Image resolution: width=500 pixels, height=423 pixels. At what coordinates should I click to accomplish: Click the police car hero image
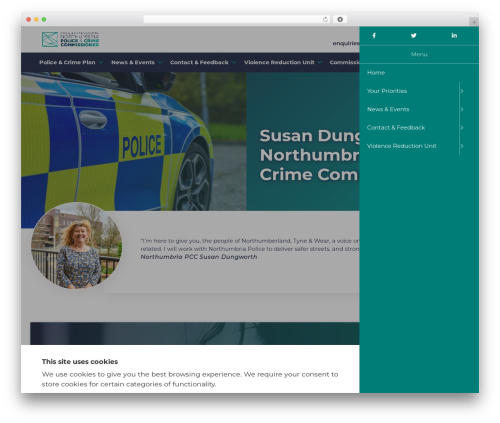tap(133, 142)
